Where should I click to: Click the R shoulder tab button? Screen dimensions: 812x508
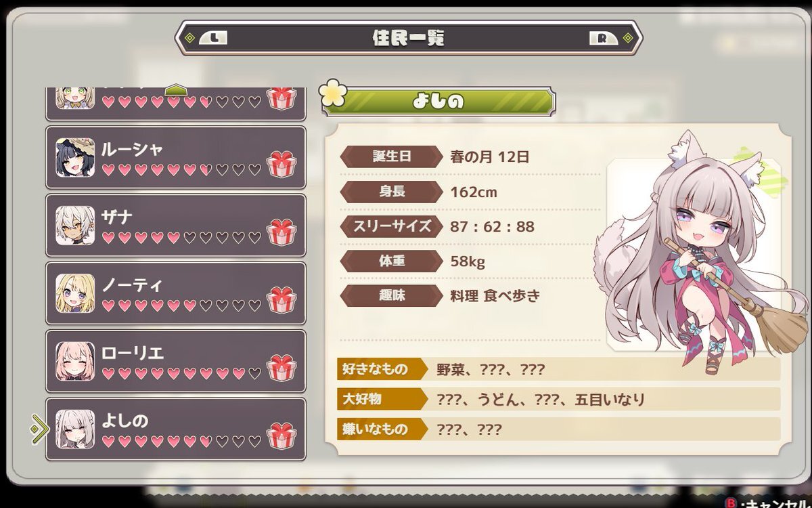click(x=603, y=38)
